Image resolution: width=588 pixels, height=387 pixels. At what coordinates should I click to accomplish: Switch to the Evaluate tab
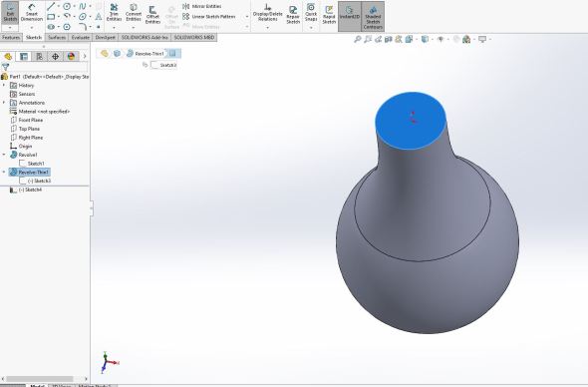pos(81,38)
